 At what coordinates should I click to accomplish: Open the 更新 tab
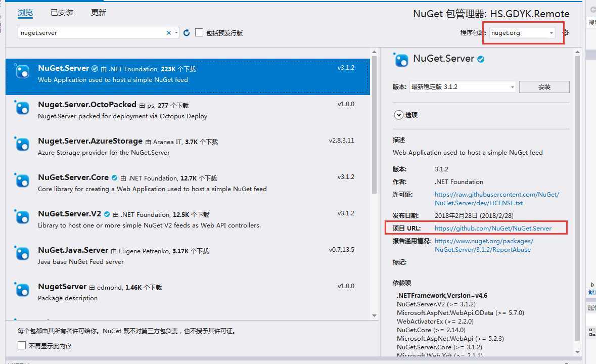99,13
